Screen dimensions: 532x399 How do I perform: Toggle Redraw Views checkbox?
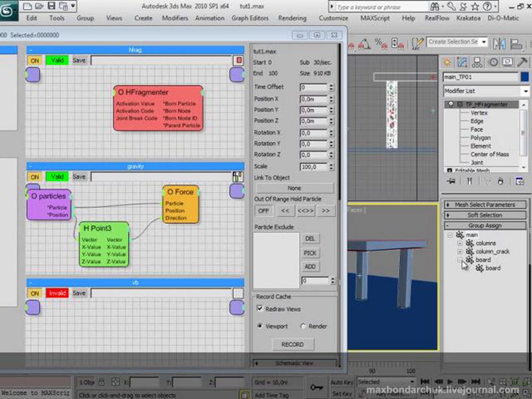(x=260, y=309)
